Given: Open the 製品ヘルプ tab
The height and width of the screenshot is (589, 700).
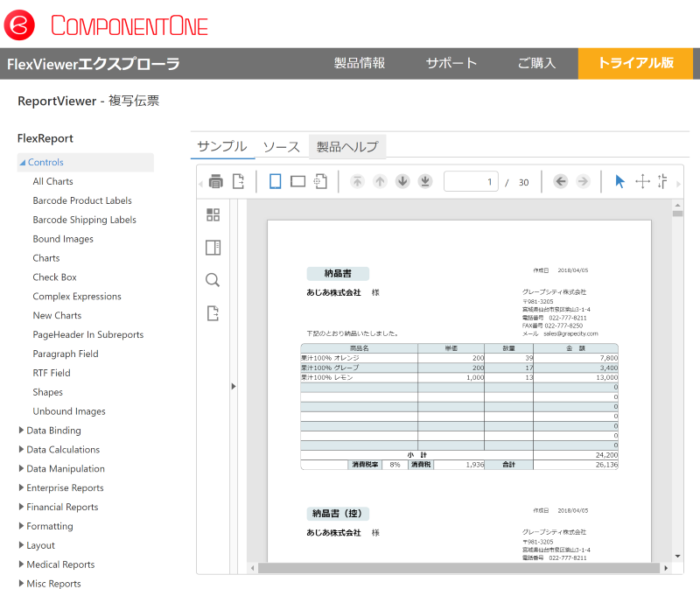Looking at the screenshot, I should 347,146.
